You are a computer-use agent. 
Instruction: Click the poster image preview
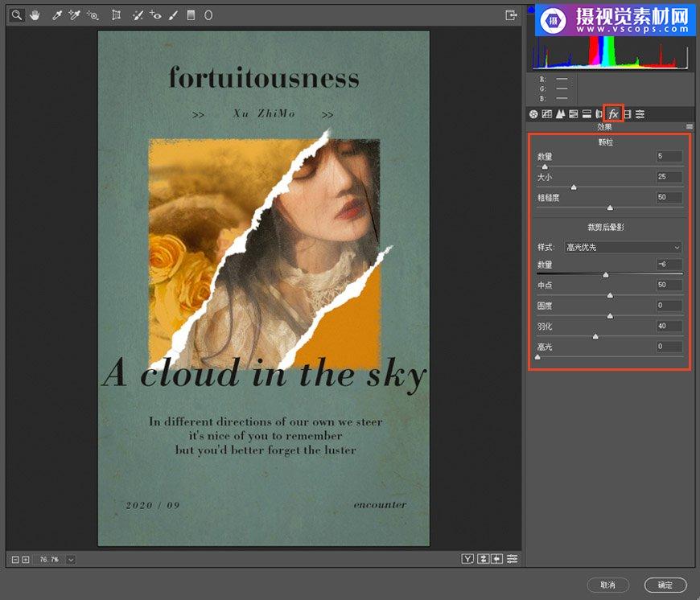tap(264, 289)
